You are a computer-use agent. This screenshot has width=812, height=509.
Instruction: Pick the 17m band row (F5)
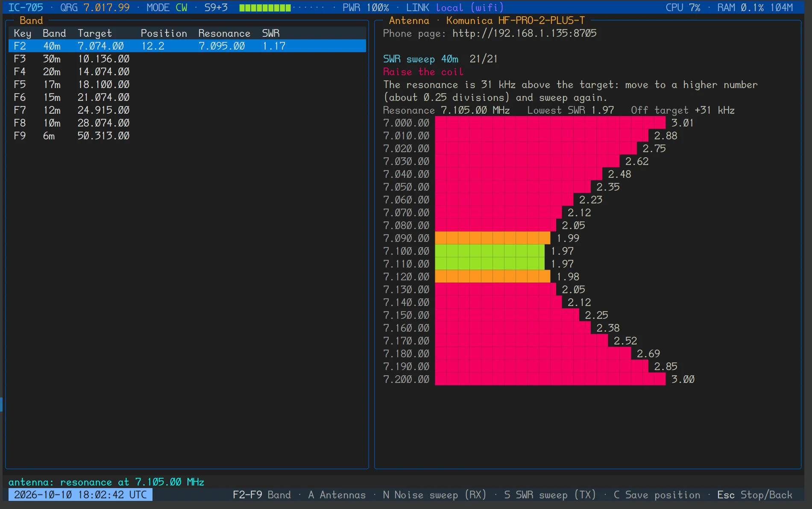coord(187,84)
